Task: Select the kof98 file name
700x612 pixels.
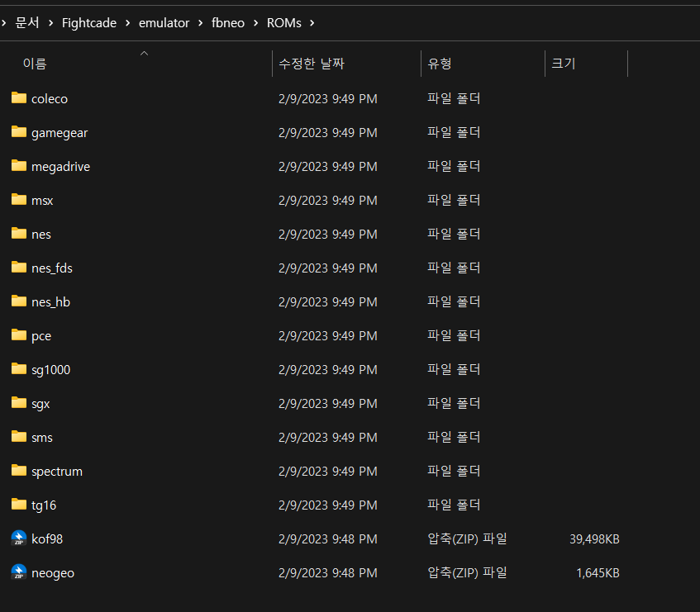Action: (x=47, y=538)
